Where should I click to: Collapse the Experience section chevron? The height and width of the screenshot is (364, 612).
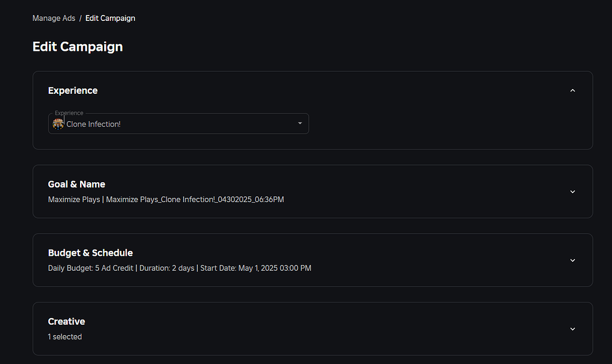pyautogui.click(x=572, y=90)
